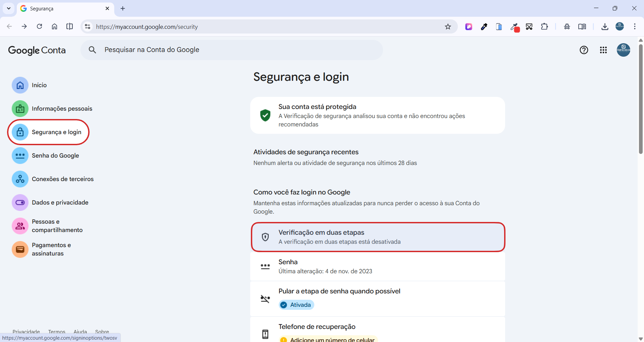Click the Pesquisar na Conta do Google field

(x=231, y=50)
